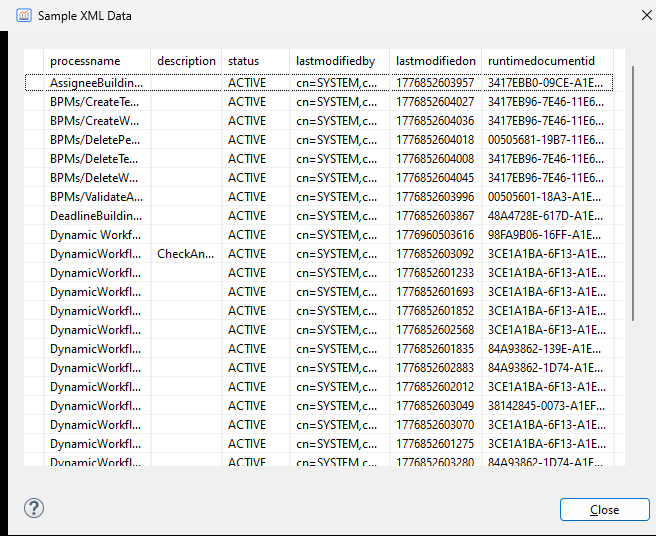Select timestamp 1776852603996
Viewport: 656px width, 536px height.
click(x=435, y=197)
